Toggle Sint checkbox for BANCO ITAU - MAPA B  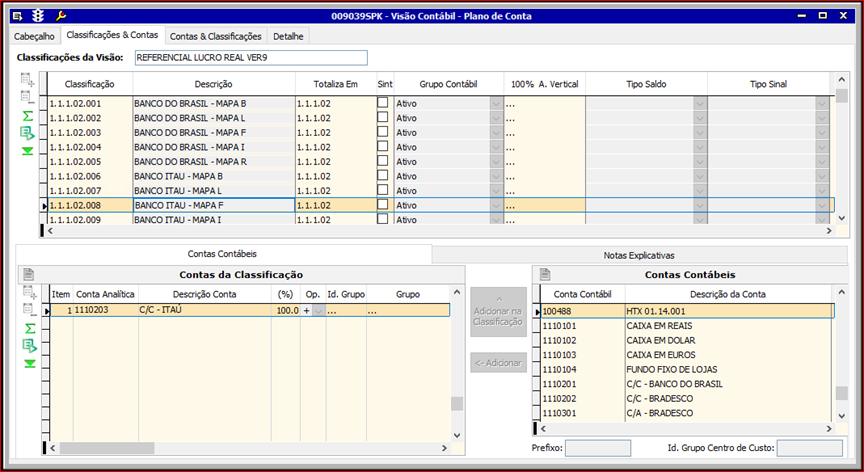(x=383, y=176)
